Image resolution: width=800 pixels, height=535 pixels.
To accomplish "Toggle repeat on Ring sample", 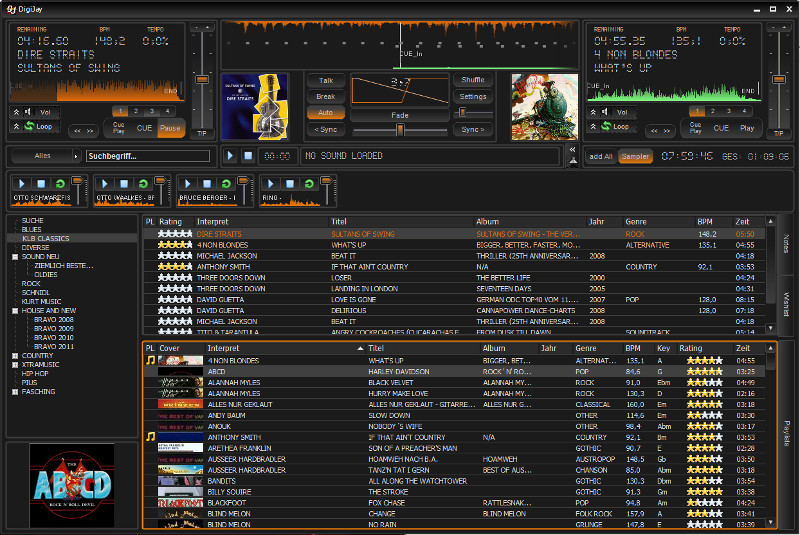I will tap(309, 184).
